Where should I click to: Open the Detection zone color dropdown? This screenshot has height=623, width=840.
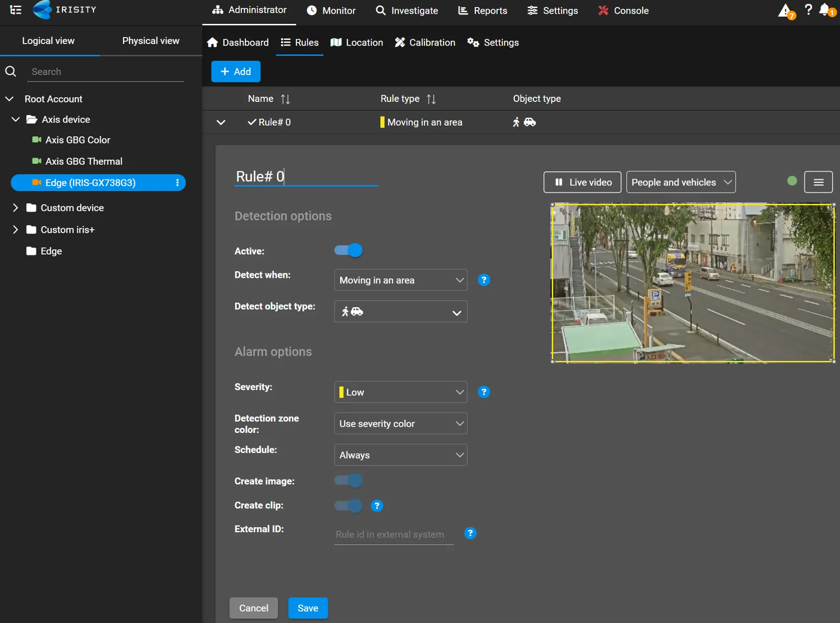pyautogui.click(x=401, y=423)
